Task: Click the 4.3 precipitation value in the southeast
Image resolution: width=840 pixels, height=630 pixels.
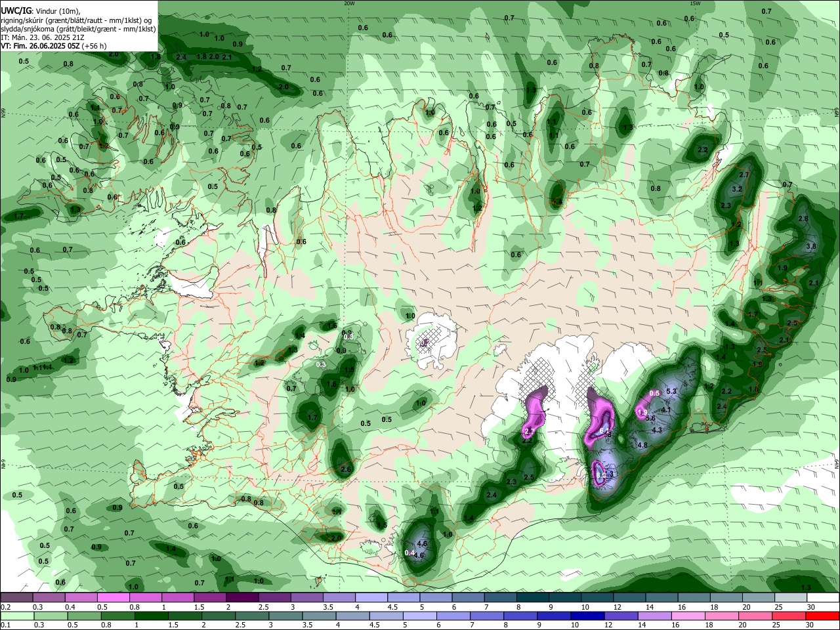Action: (x=657, y=430)
